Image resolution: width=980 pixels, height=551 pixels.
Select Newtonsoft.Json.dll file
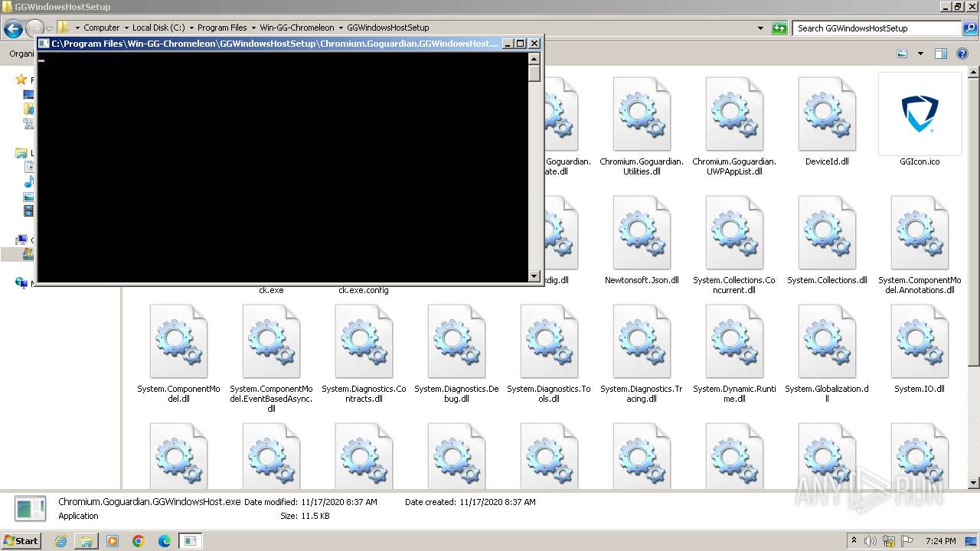(642, 240)
